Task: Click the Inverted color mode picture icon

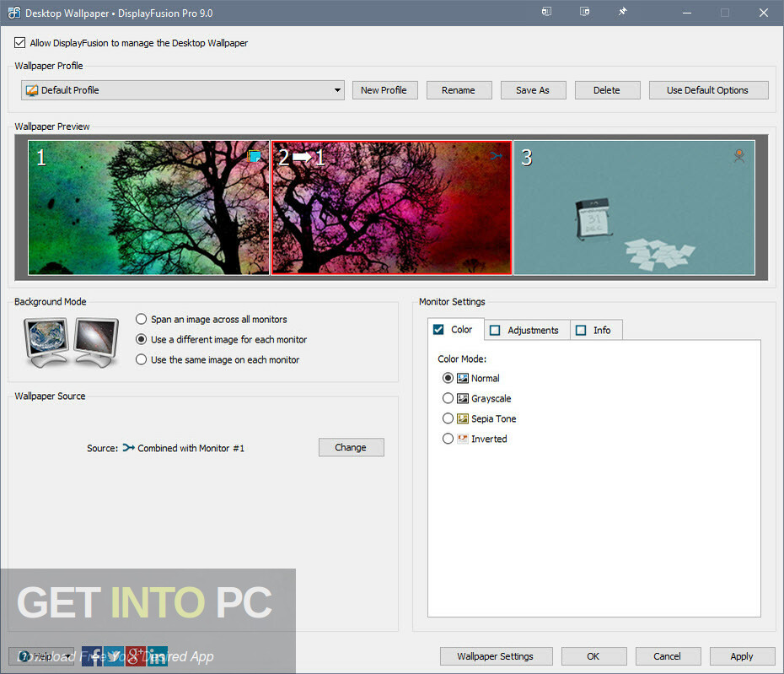Action: coord(463,439)
